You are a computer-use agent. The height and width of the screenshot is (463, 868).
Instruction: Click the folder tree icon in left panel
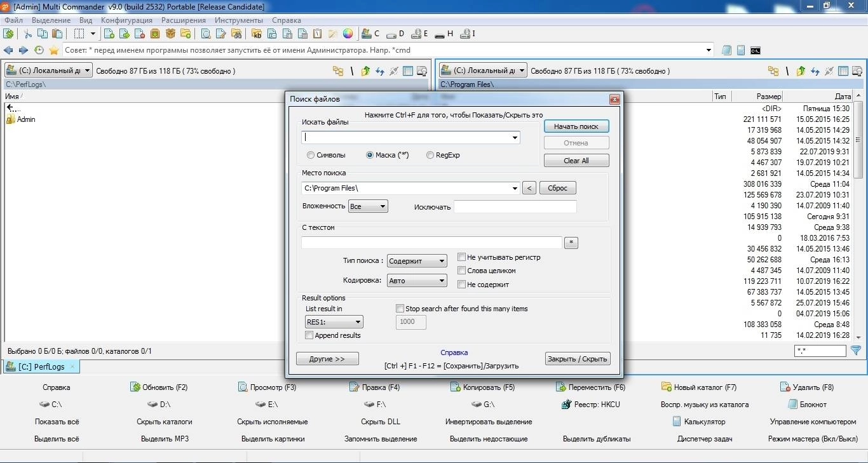point(338,71)
